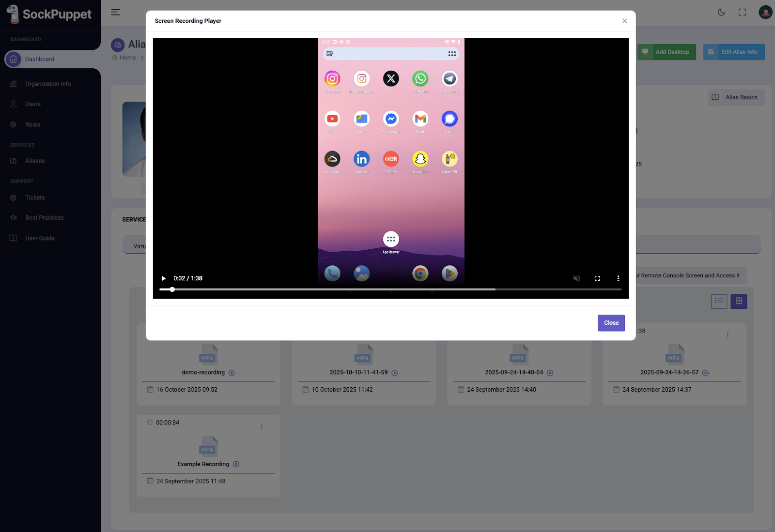The width and height of the screenshot is (775, 532).
Task: Go to Tickets in the sidebar
Action: (35, 198)
